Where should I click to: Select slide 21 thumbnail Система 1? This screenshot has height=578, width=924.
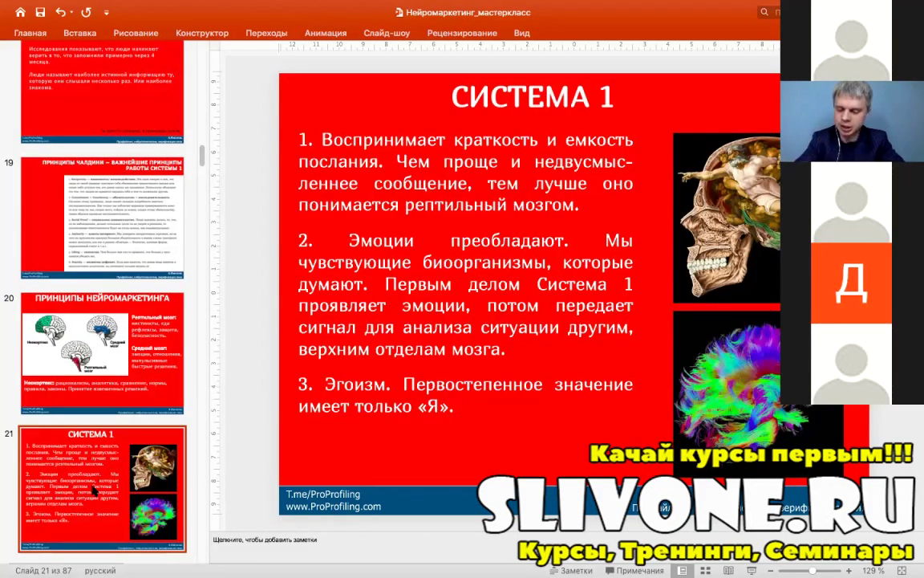(x=103, y=489)
